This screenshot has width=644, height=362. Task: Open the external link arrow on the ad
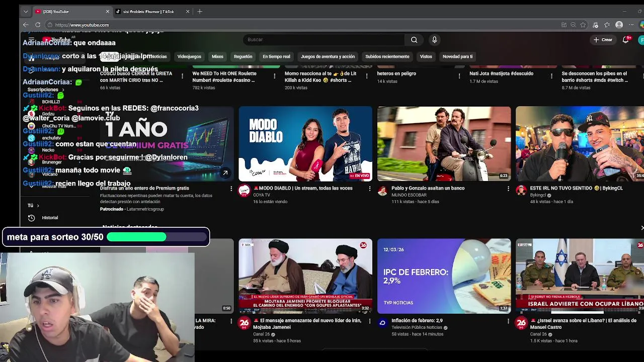(x=225, y=173)
